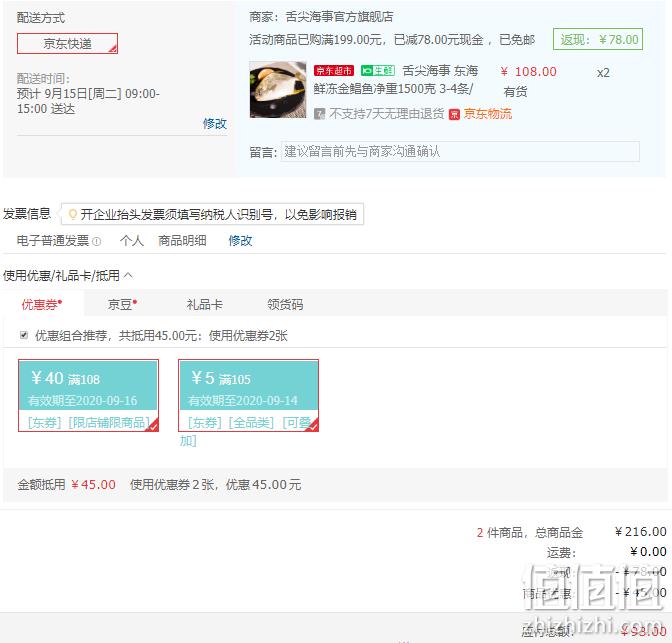Click the 京东物流 orange text
This screenshot has width=672, height=643.
point(488,114)
